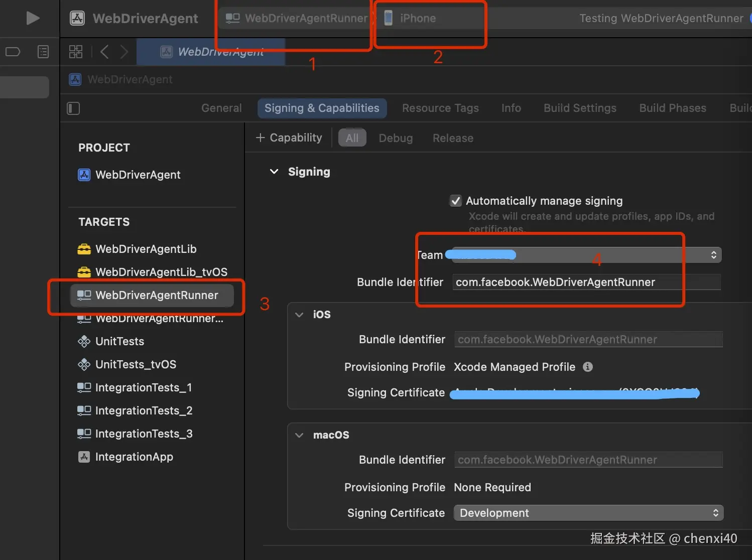
Task: Choose the iPhone run destination
Action: click(x=410, y=18)
